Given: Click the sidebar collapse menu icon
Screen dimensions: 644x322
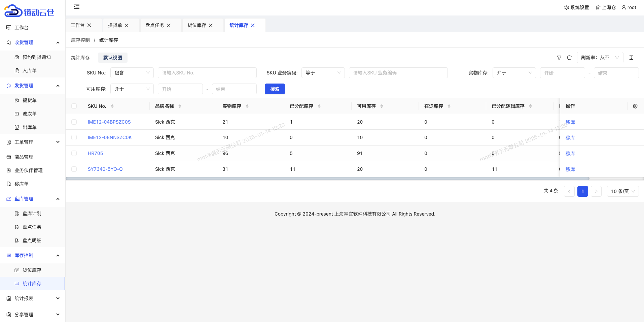Looking at the screenshot, I should coord(77,6).
